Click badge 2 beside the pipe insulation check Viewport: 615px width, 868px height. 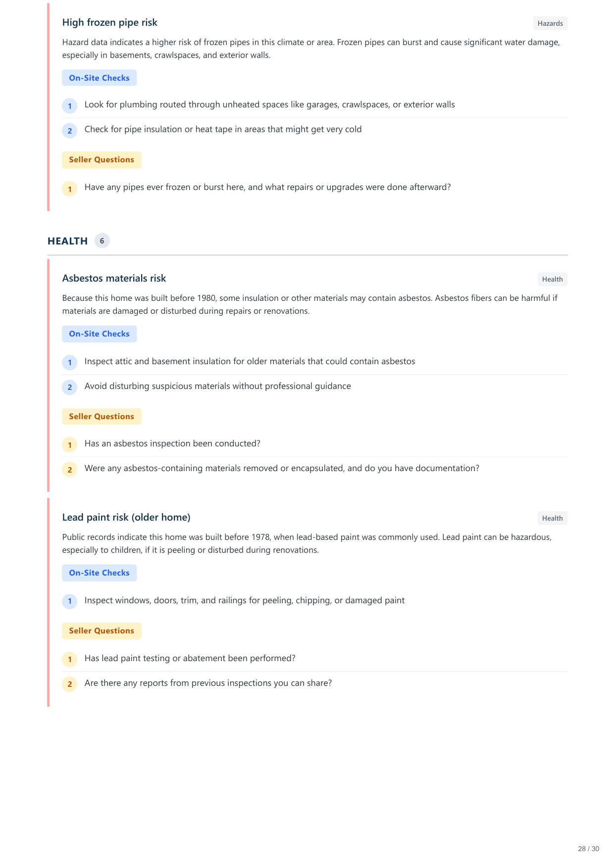[70, 131]
